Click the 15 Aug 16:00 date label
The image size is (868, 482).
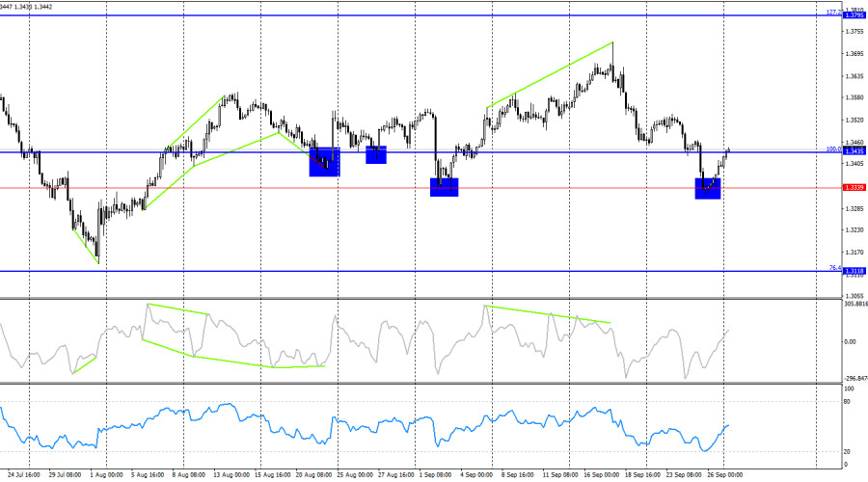pos(273,475)
